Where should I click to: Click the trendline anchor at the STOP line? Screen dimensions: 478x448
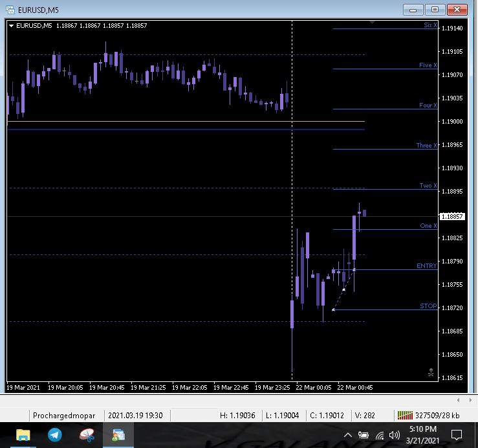333,309
